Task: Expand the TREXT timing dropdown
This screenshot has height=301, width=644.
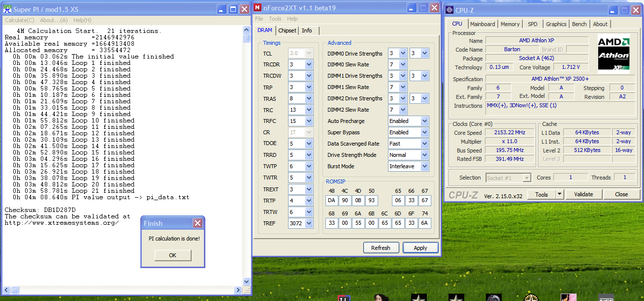Action: point(309,189)
